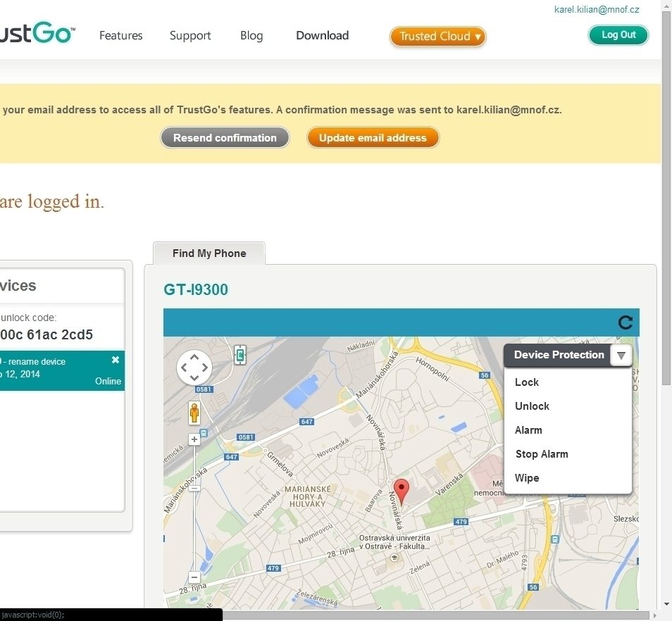Click the Device Protection header label

click(x=559, y=355)
